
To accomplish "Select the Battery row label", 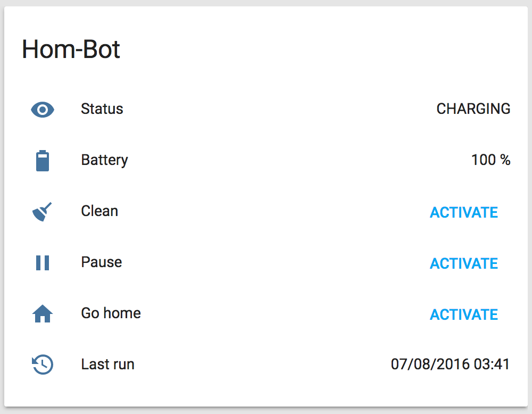I will (104, 160).
